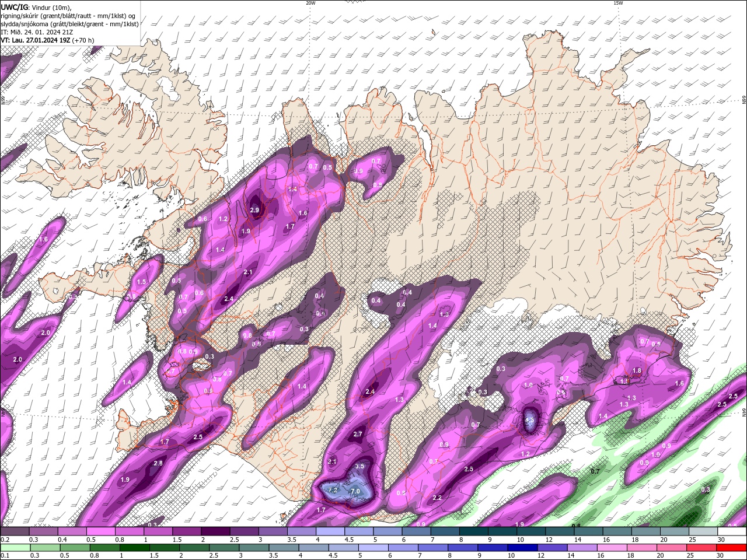The width and height of the screenshot is (747, 560).
Task: Click the UWC/IG title in the header
Action: pyautogui.click(x=15, y=6)
